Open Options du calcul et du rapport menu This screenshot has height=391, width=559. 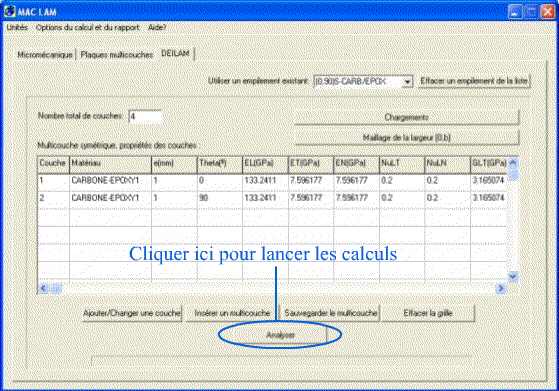[x=88, y=27]
